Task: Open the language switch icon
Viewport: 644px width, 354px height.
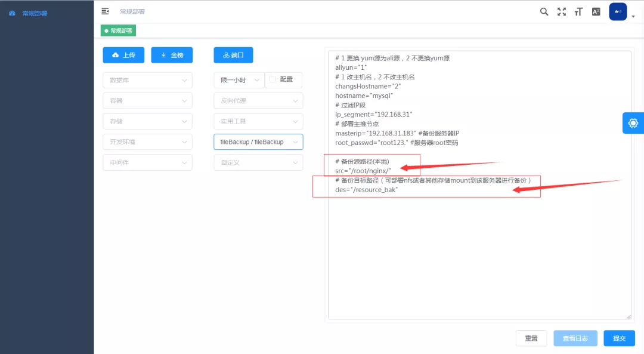Action: coord(596,11)
